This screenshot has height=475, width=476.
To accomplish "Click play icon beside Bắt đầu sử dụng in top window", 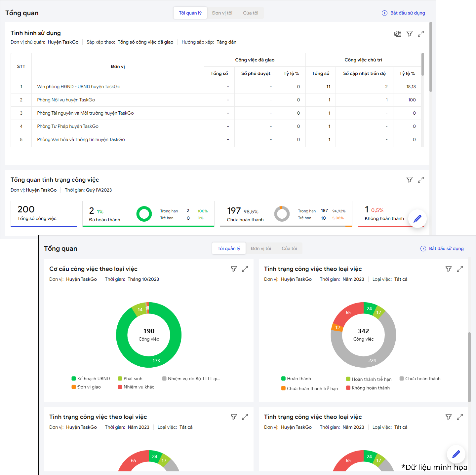I will [384, 13].
